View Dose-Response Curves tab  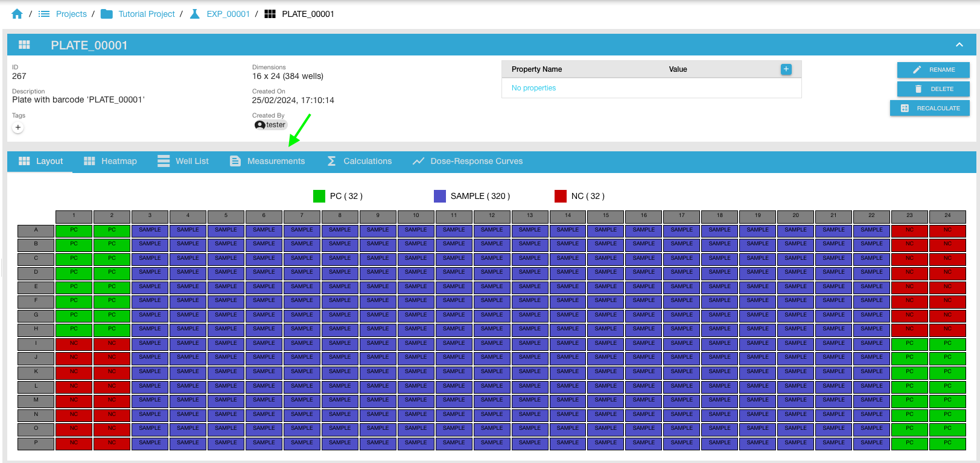[468, 161]
